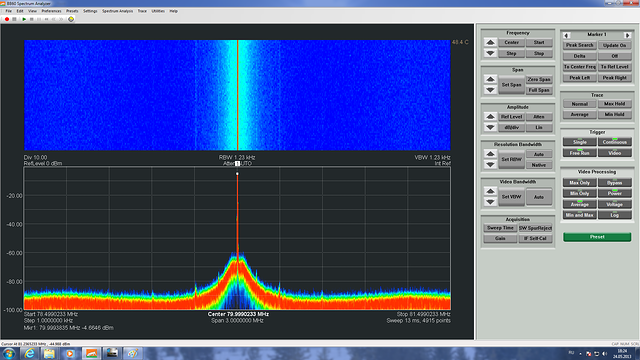The width and height of the screenshot is (640, 360).
Task: Increase video bandwidth with up arrow
Action: (491, 191)
